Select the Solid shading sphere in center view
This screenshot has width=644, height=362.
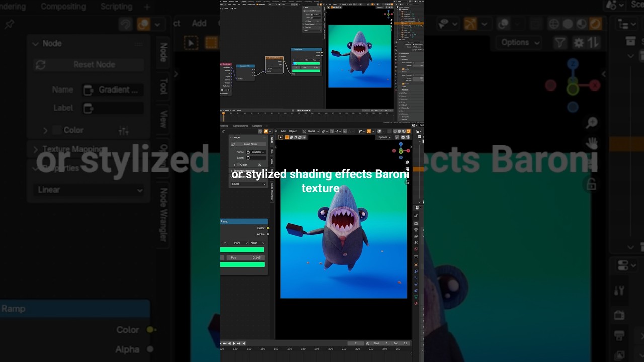[x=399, y=131]
